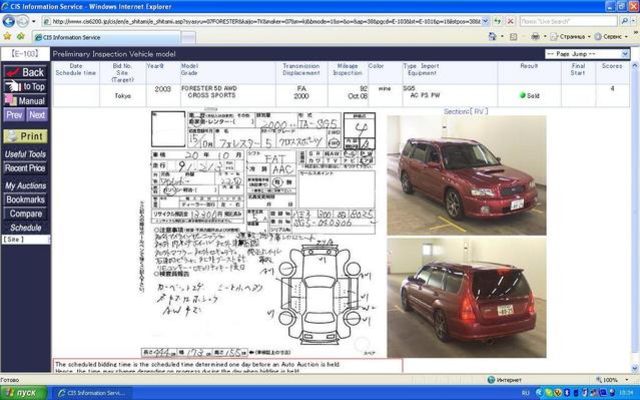Image resolution: width=640 pixels, height=400 pixels.
Task: Click the rear-view red Forester photo
Action: (467, 298)
